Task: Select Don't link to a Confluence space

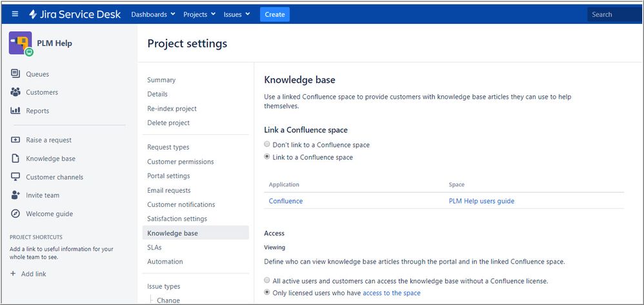Action: click(267, 145)
